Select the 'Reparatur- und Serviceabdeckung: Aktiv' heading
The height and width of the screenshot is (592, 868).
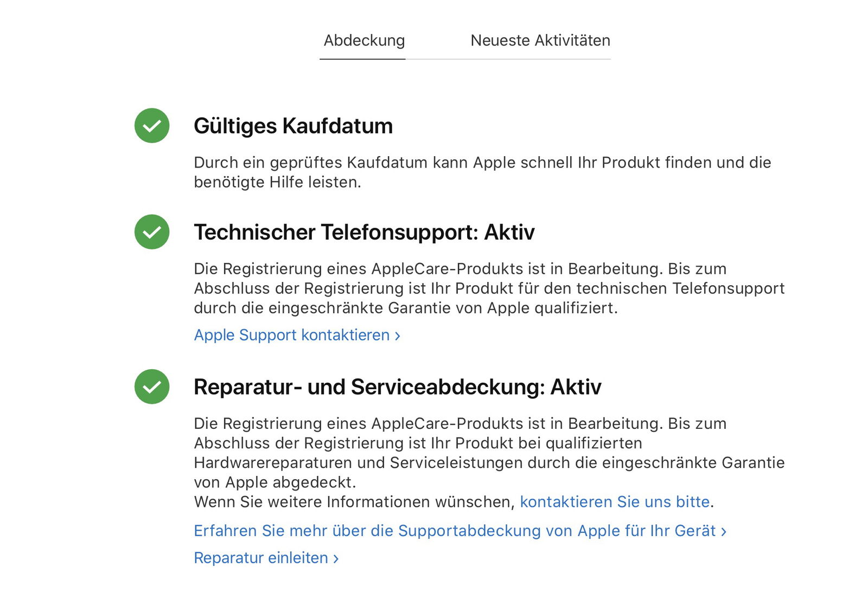398,387
